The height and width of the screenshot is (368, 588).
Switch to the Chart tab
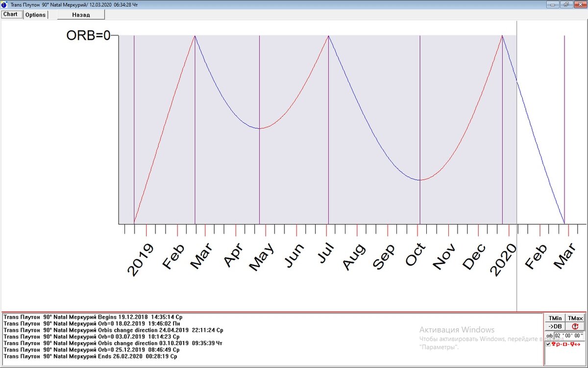pyautogui.click(x=10, y=14)
